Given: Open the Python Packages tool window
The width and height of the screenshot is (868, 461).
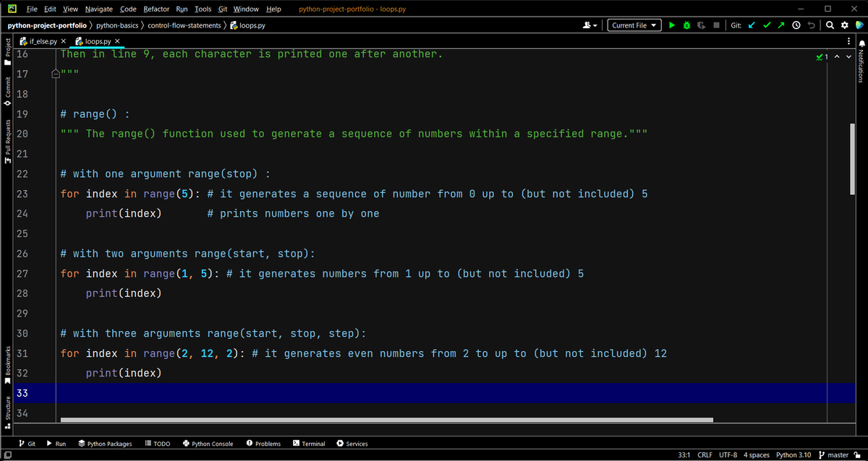Looking at the screenshot, I should 105,444.
